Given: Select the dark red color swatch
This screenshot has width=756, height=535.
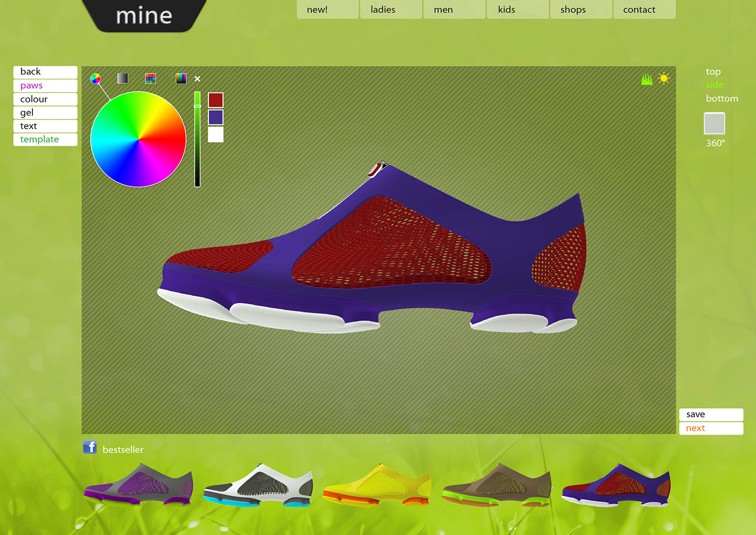Looking at the screenshot, I should pos(215,99).
